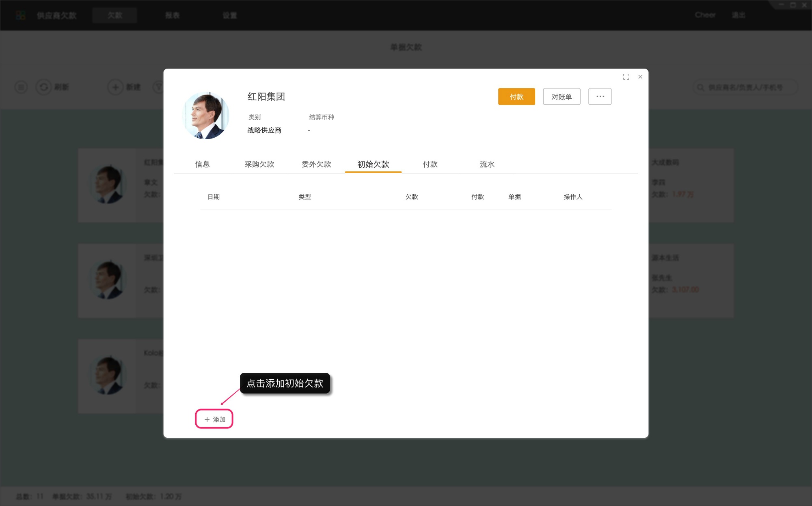
Task: Open the filter funnel icon in the toolbar
Action: tap(159, 87)
